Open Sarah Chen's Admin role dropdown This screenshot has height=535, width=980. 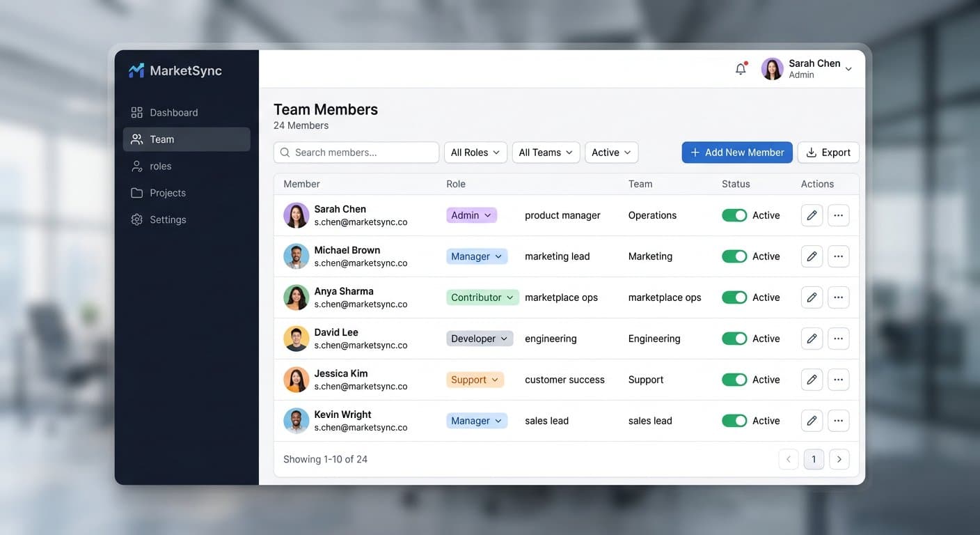click(x=471, y=215)
